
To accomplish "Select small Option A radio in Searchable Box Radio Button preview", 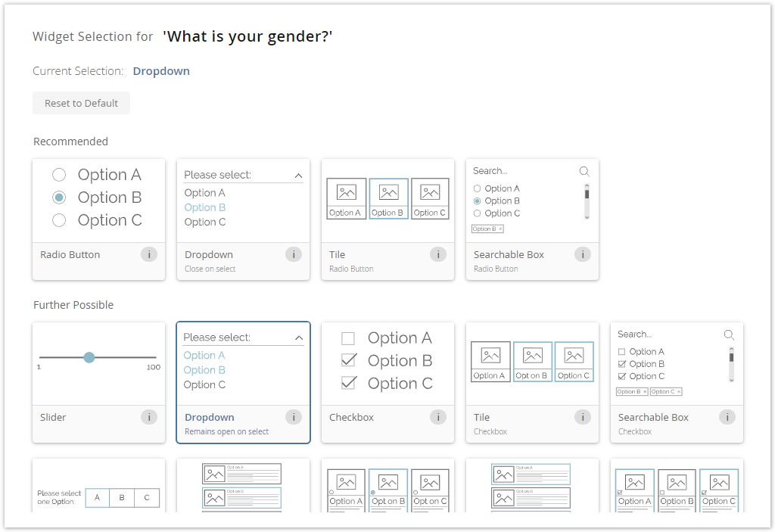I will 477,188.
